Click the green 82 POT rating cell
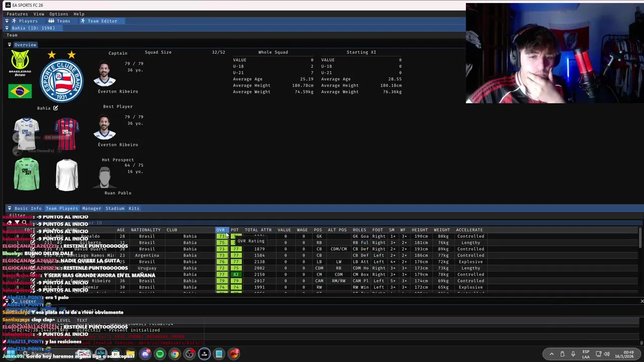The width and height of the screenshot is (644, 362). pyautogui.click(x=236, y=275)
